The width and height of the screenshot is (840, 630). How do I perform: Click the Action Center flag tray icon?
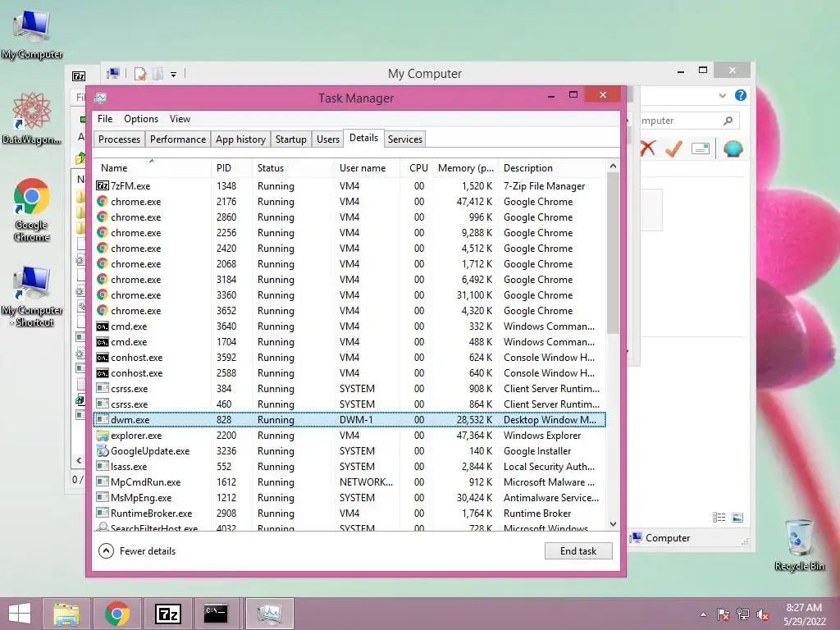(724, 614)
